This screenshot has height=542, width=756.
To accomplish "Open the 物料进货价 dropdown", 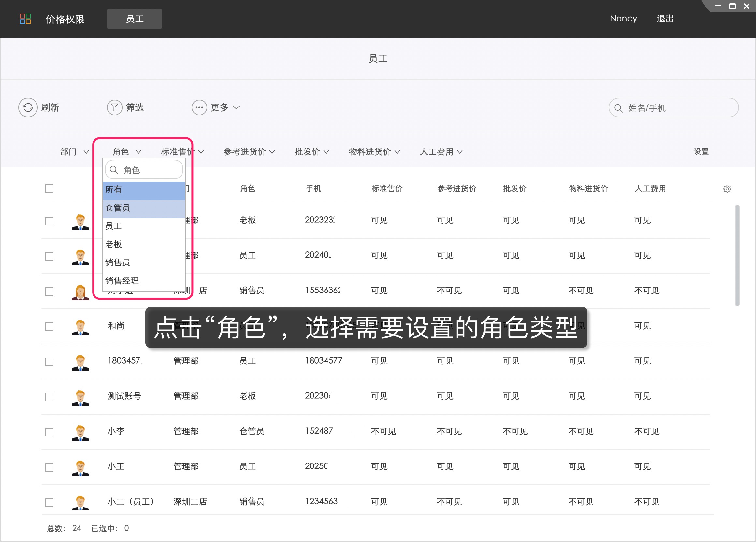I will pyautogui.click(x=374, y=151).
